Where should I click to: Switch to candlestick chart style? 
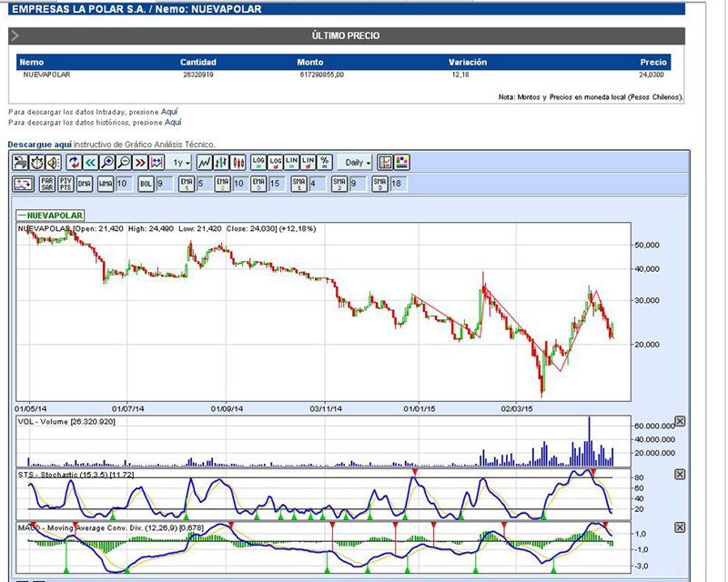[x=238, y=163]
